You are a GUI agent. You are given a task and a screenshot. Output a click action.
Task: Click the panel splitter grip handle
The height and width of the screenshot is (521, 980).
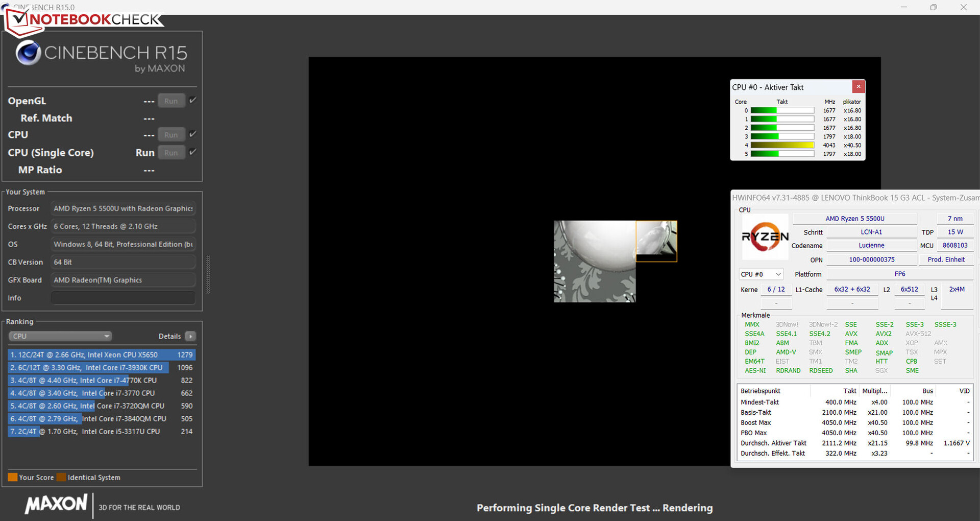(208, 275)
